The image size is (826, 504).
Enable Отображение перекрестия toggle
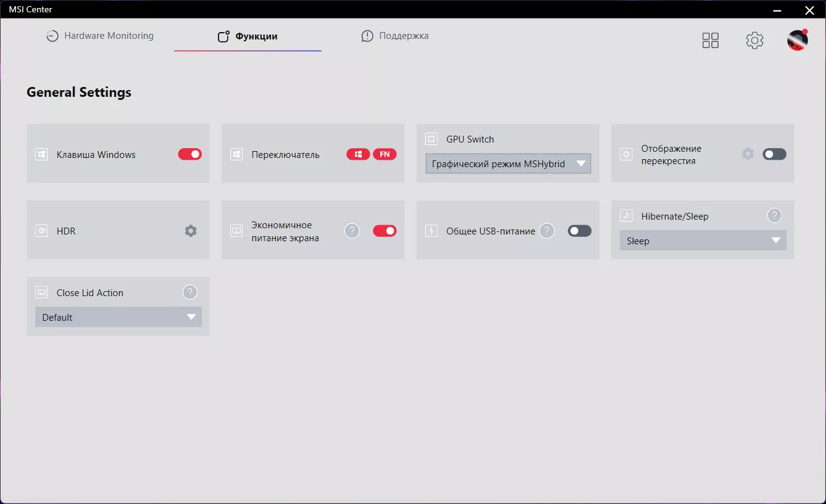775,154
